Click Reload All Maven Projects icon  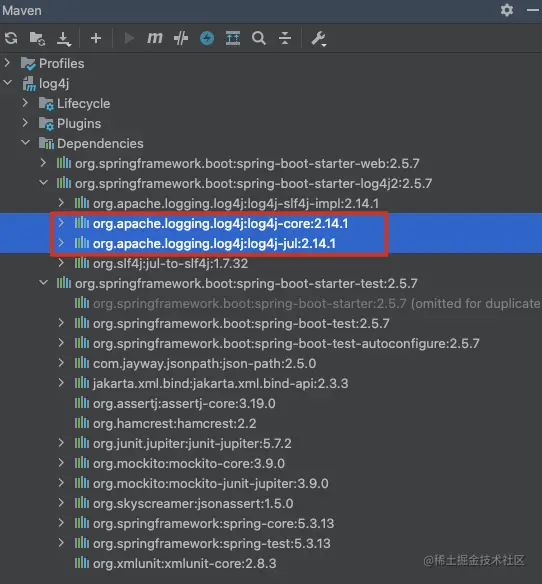click(11, 38)
